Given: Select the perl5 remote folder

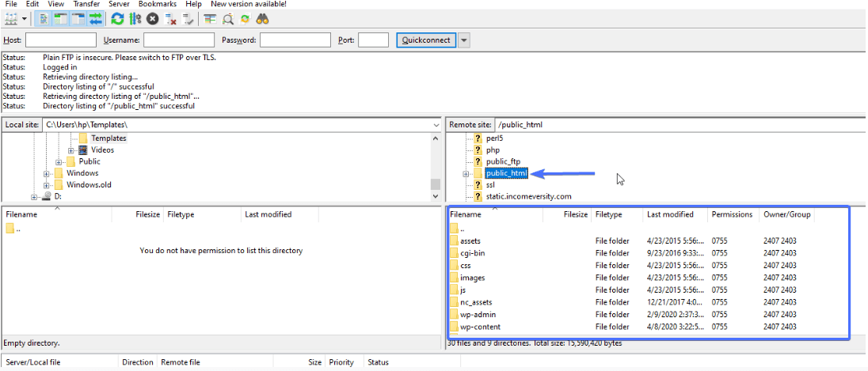Looking at the screenshot, I should click(x=494, y=138).
